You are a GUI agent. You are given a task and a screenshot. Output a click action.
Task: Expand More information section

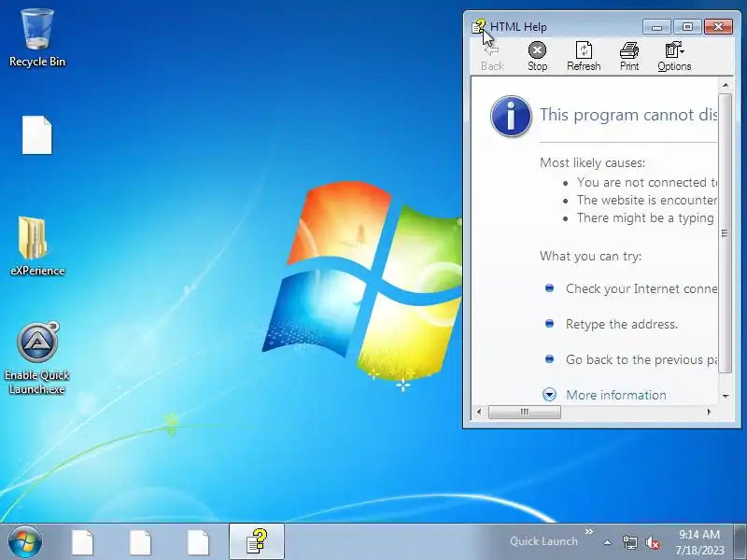549,394
